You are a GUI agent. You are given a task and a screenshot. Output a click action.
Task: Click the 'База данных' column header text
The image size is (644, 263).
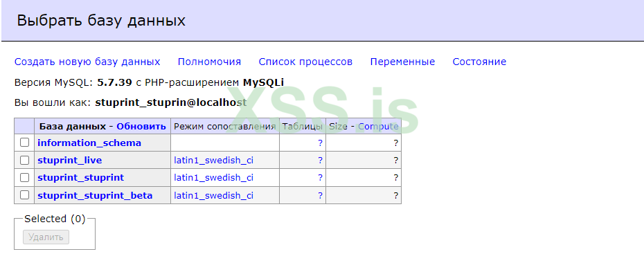(x=72, y=127)
